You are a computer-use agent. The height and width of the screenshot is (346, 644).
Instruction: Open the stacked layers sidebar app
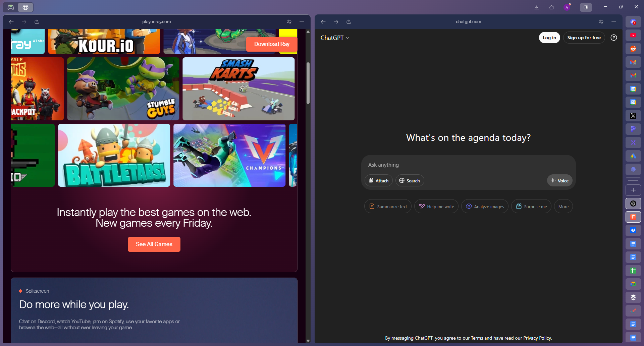[633, 297]
